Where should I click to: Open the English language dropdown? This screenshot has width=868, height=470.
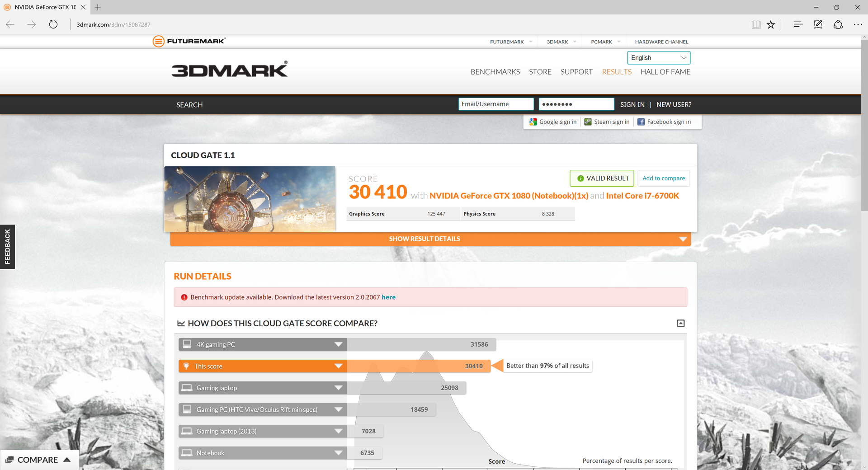point(659,57)
